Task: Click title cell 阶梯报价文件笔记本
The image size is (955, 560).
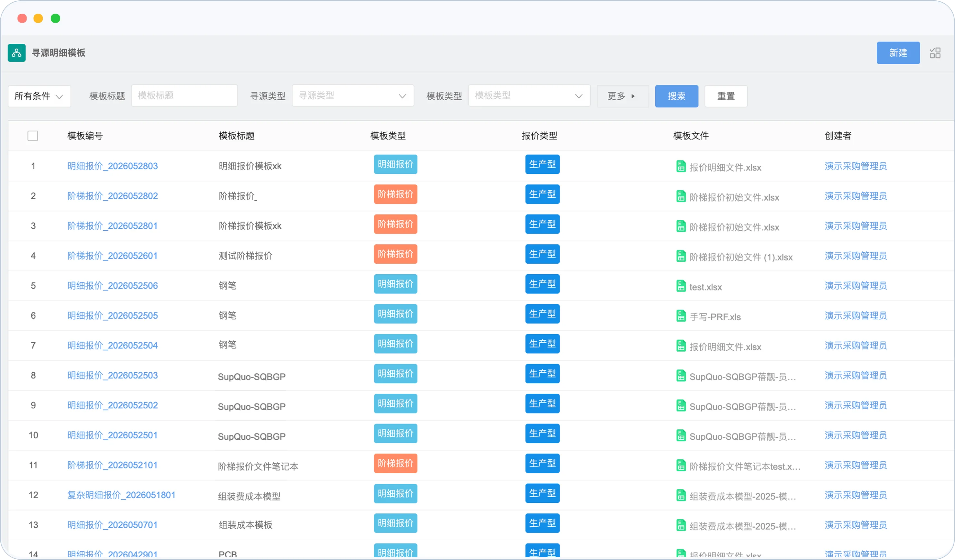Action: pyautogui.click(x=258, y=467)
